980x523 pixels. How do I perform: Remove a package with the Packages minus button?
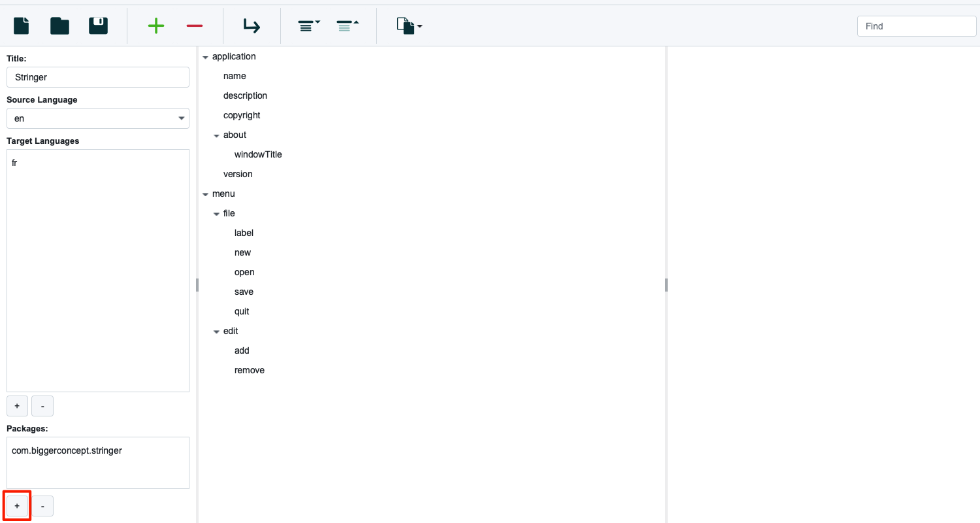[x=42, y=506]
